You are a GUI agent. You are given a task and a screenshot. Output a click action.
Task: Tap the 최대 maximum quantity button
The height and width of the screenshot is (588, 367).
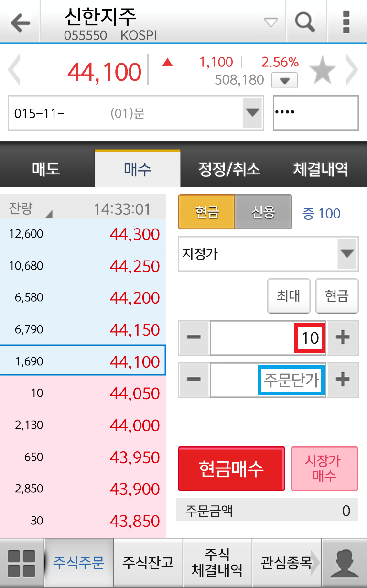tap(289, 296)
